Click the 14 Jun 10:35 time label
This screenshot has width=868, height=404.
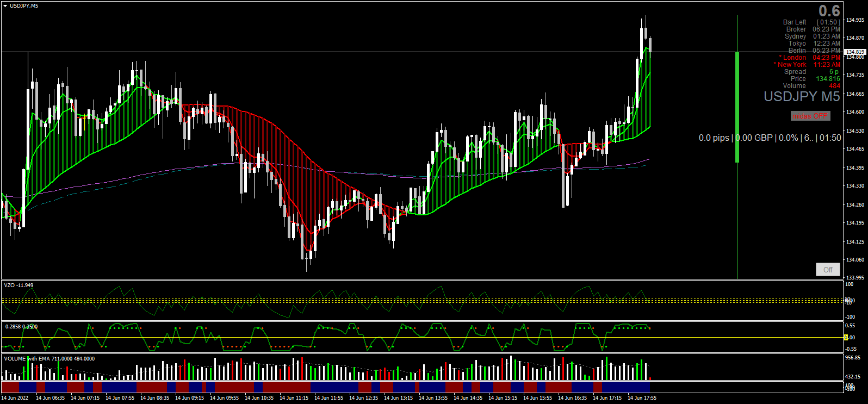point(259,398)
